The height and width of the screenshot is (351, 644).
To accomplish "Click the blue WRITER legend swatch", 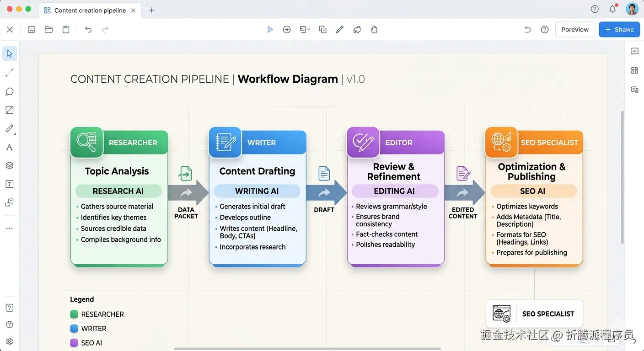I will pos(74,329).
